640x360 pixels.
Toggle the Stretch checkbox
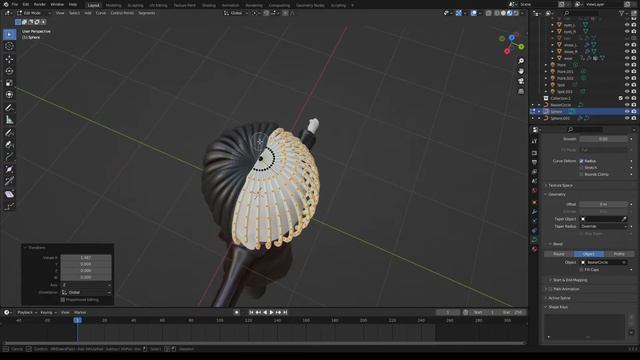pos(581,168)
